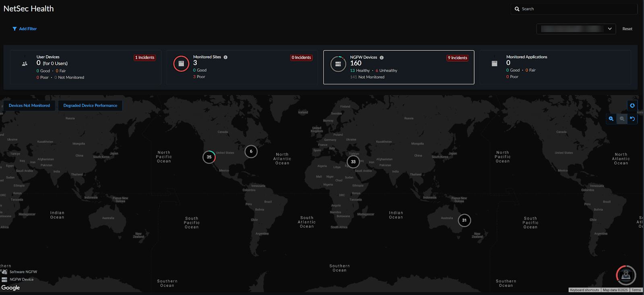Open the 9 Incidents badge for NGFW Devices
This screenshot has height=295, width=644.
coord(458,58)
